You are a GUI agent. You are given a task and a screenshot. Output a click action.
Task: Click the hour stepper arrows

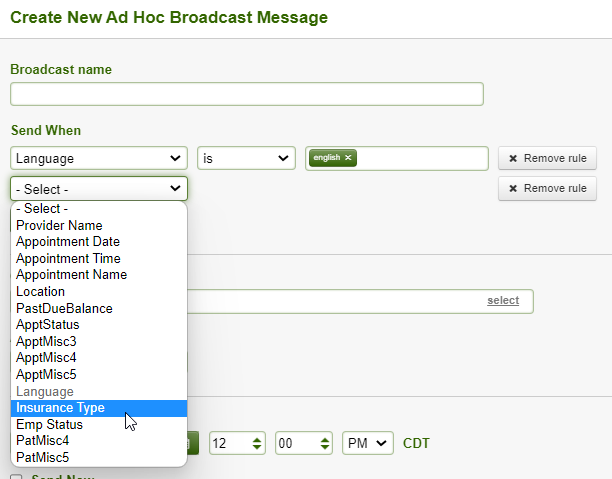(257, 443)
